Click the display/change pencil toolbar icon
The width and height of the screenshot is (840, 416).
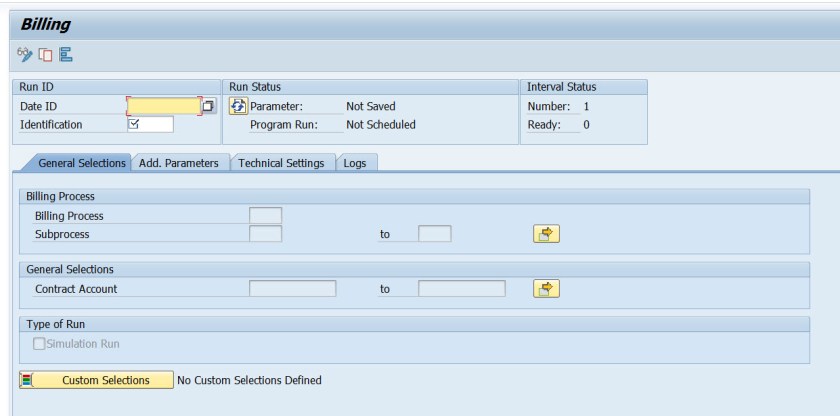click(25, 54)
